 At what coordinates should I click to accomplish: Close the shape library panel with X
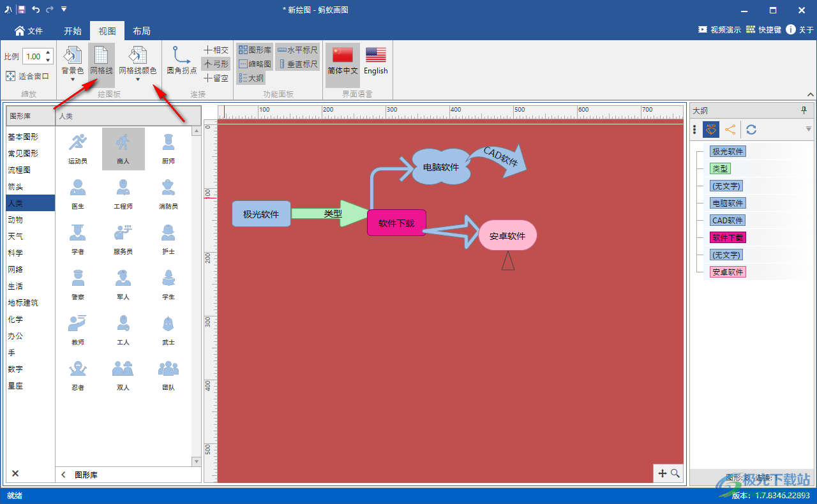pos(15,473)
